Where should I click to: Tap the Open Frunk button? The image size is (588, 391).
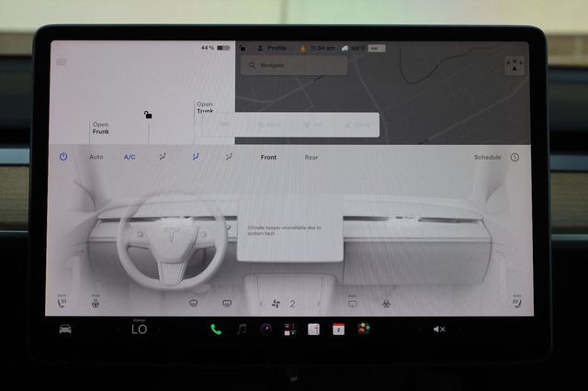point(101,128)
